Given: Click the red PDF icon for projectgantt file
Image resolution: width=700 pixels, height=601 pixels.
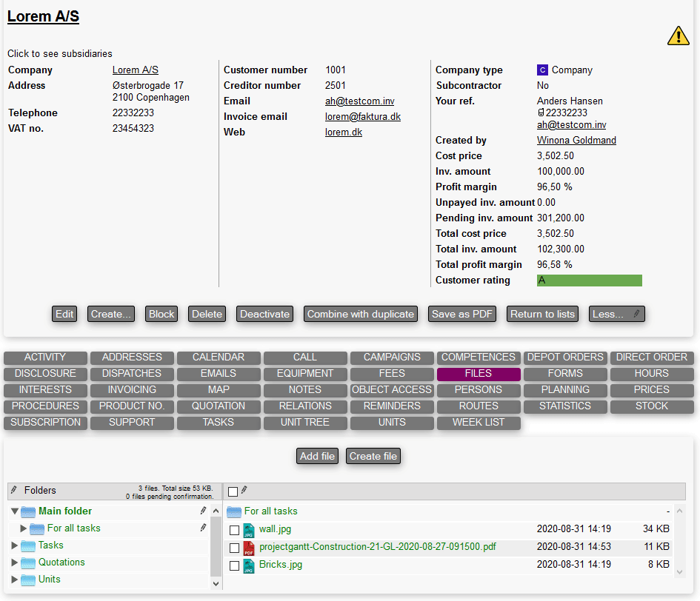Looking at the screenshot, I should (x=249, y=548).
